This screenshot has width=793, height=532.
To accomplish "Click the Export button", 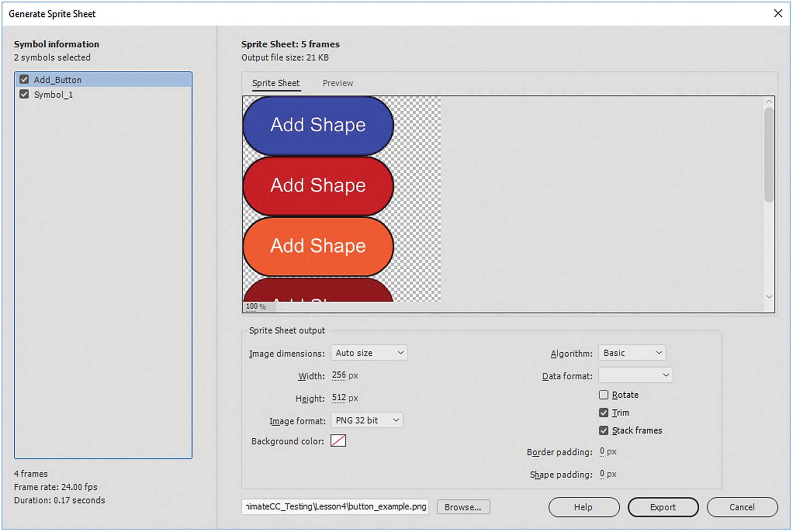I will 662,507.
